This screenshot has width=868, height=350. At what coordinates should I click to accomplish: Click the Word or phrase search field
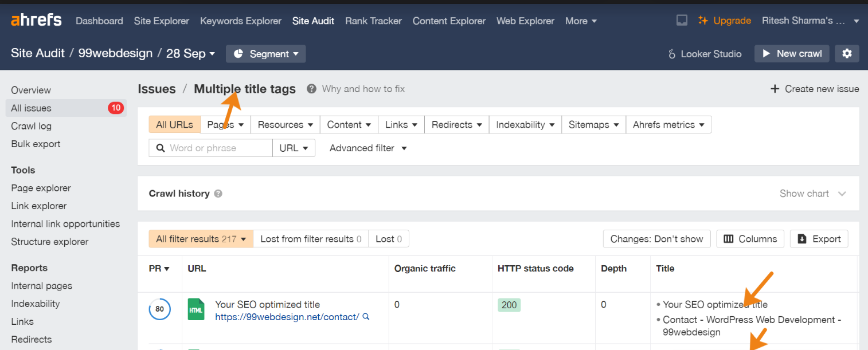click(x=218, y=148)
